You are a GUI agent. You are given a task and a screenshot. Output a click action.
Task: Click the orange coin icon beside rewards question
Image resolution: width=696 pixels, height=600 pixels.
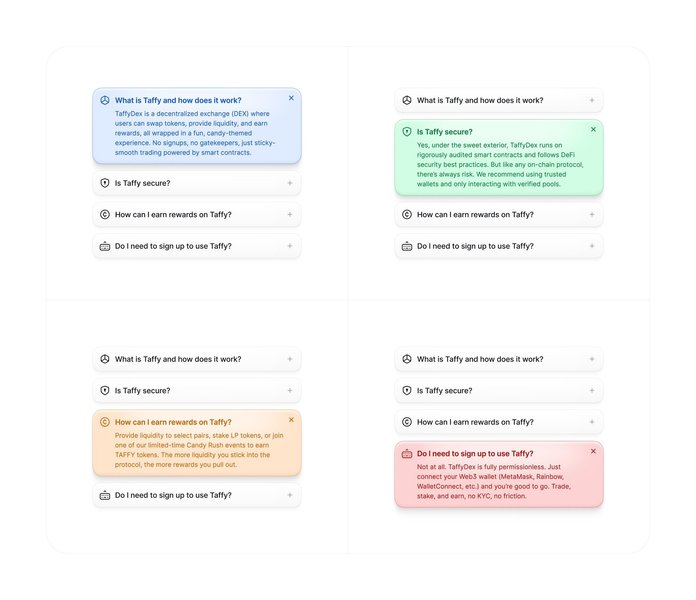[x=105, y=422]
